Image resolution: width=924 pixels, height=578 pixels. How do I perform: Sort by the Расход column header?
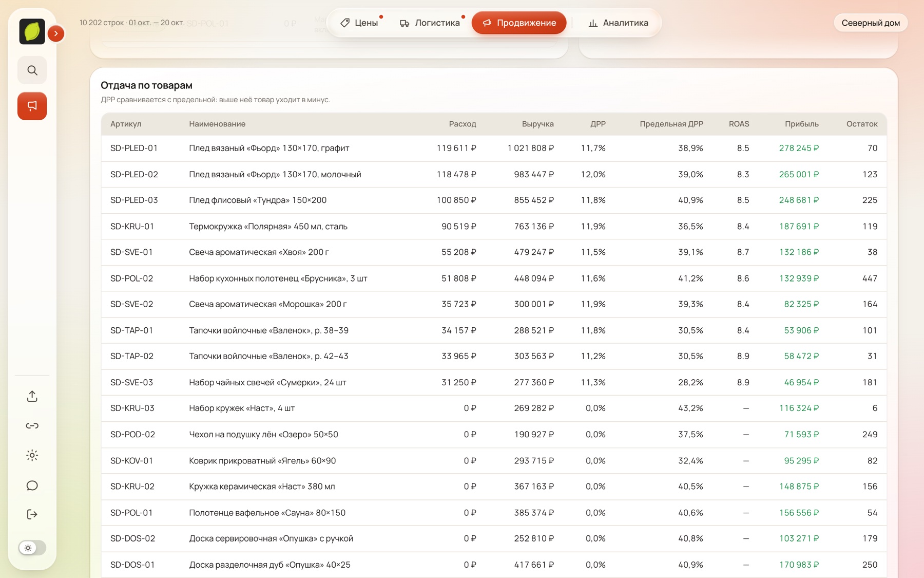pyautogui.click(x=463, y=124)
